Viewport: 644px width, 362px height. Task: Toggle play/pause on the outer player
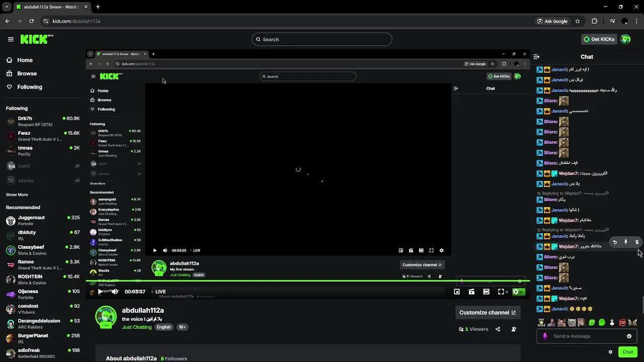coord(100,292)
